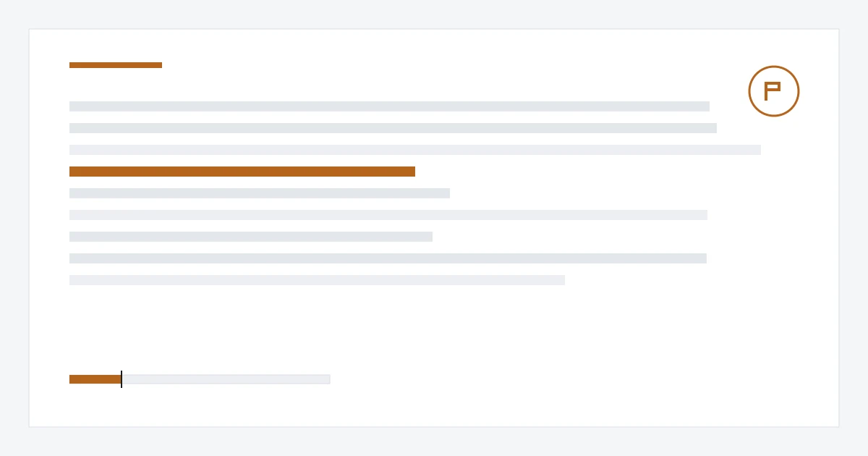Click the first gray text line under the heading
868x456 pixels.
tap(389, 106)
